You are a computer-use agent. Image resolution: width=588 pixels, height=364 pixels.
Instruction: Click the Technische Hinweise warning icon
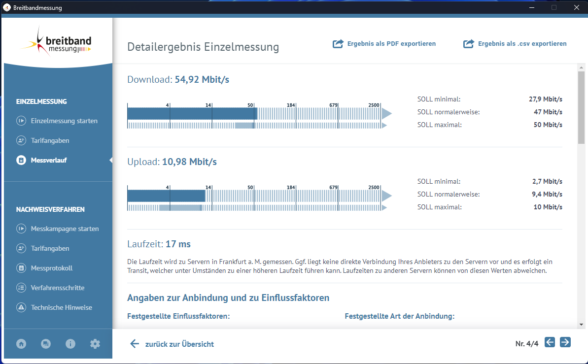[21, 307]
